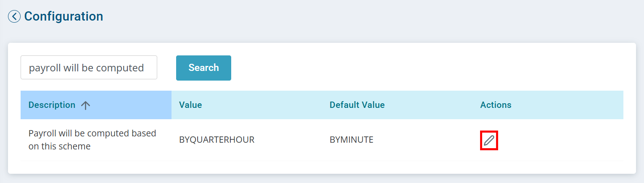Run search for payroll will be computed
Viewport: 644px width, 183px height.
[203, 68]
